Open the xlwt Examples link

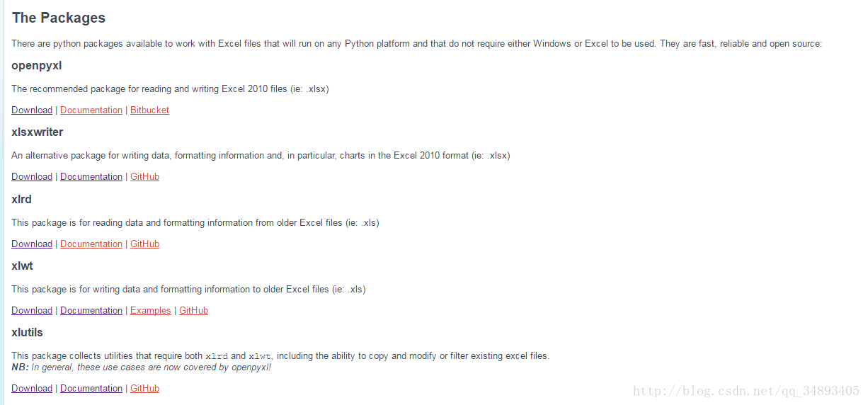pyautogui.click(x=150, y=310)
